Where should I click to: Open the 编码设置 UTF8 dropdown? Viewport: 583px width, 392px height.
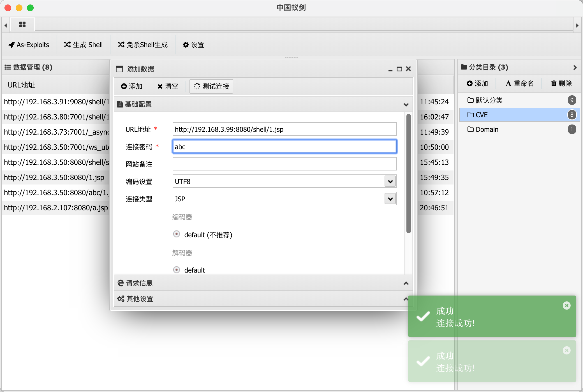pyautogui.click(x=390, y=181)
